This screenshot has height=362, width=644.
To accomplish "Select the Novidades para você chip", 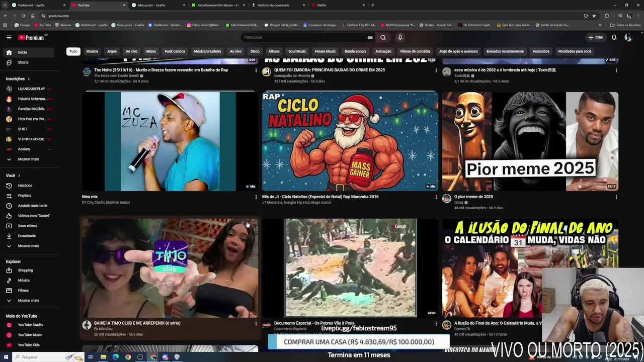I will tap(575, 51).
